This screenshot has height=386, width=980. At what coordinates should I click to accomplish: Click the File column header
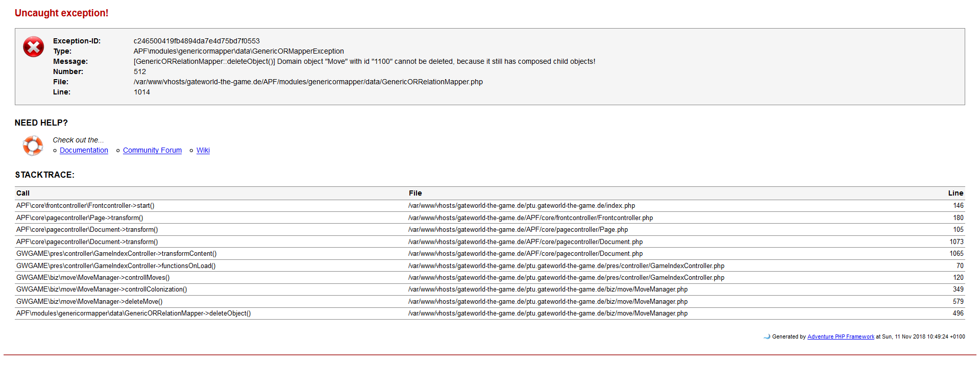tap(415, 193)
